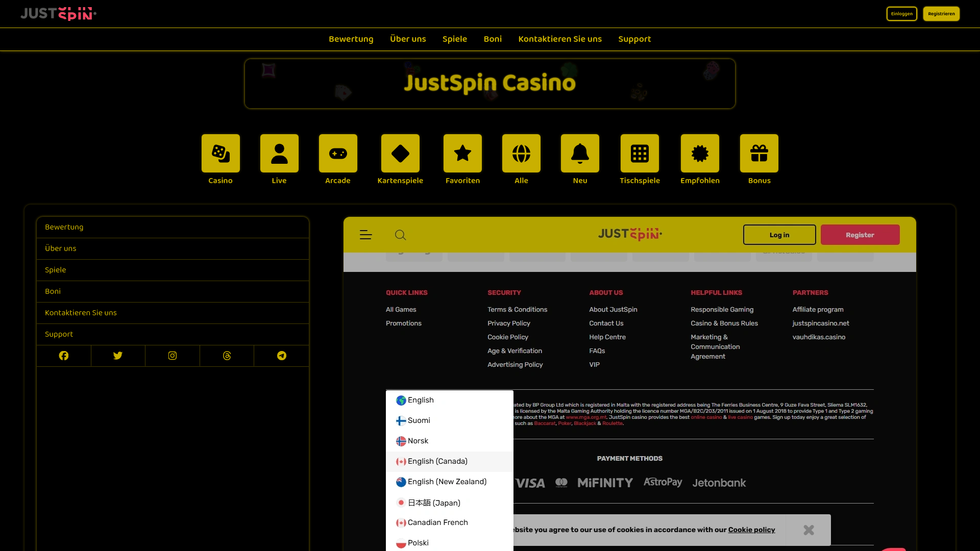Screen dimensions: 980x551
Task: Open the Favoriten star category icon
Action: (462, 153)
